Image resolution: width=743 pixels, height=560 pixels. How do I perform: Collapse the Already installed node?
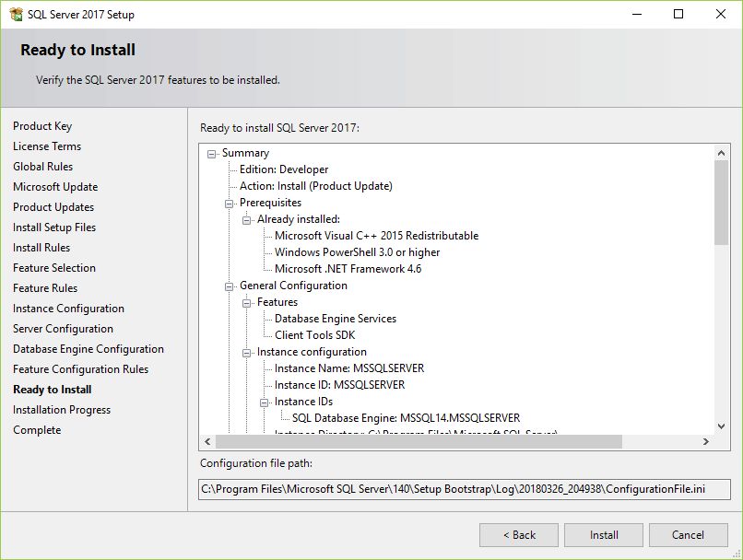point(246,220)
